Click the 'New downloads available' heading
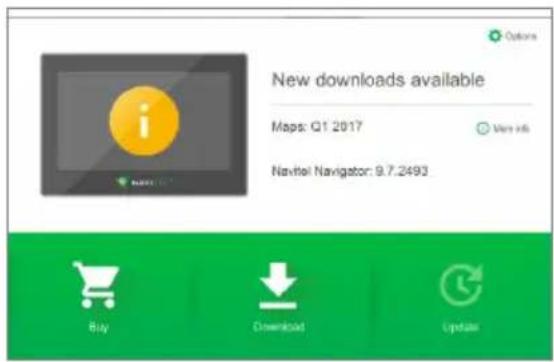The height and width of the screenshot is (362, 554). pos(378,80)
